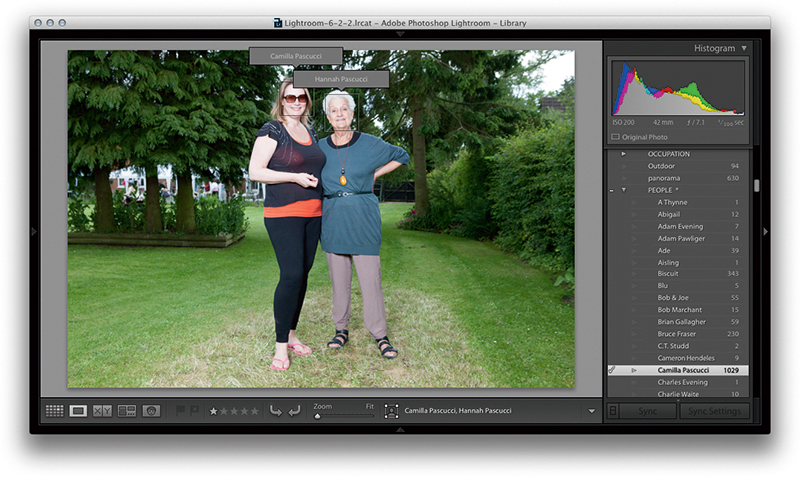The image size is (800, 477).
Task: Select the Charlie Waite keyword
Action: [x=679, y=394]
